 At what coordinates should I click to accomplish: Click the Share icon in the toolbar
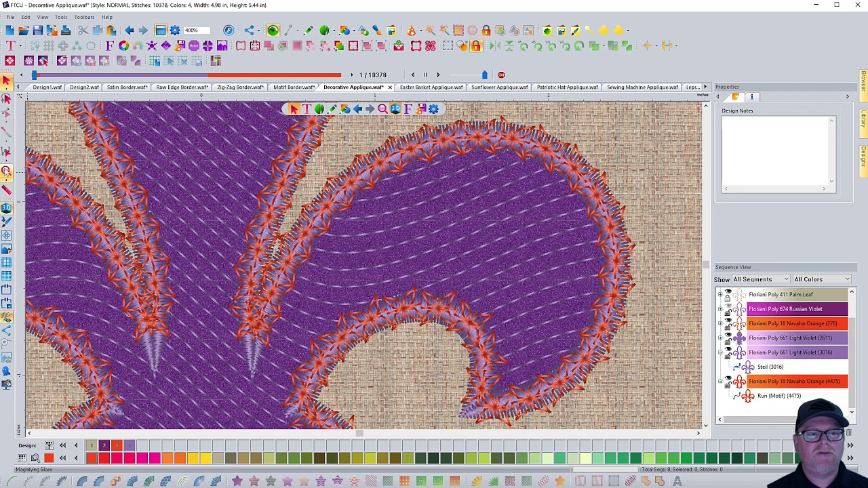(x=250, y=30)
